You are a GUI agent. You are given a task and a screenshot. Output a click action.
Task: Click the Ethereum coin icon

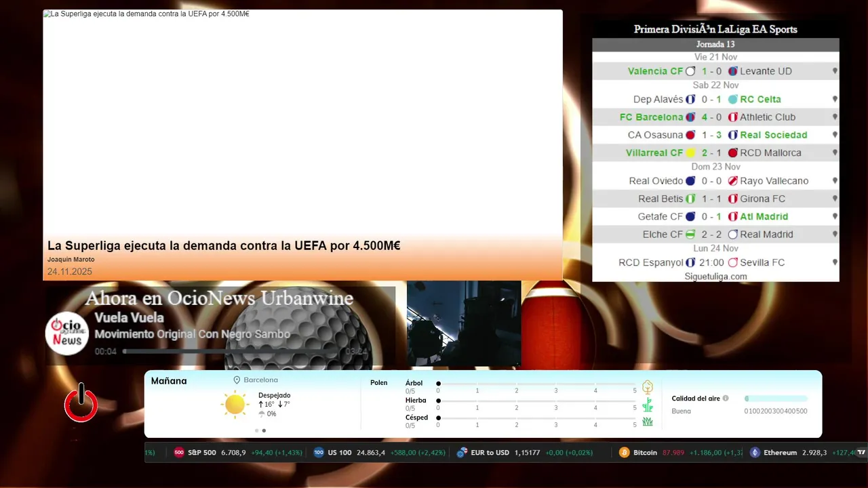(755, 453)
